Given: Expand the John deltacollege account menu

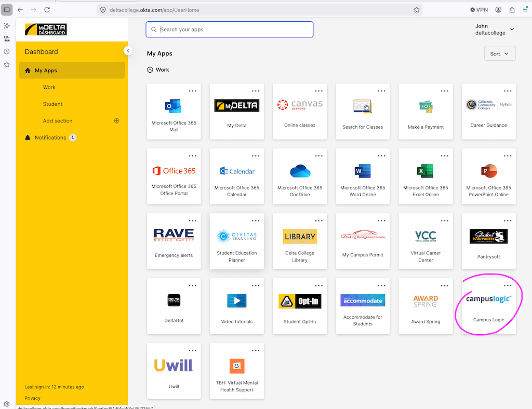Looking at the screenshot, I should [x=495, y=30].
